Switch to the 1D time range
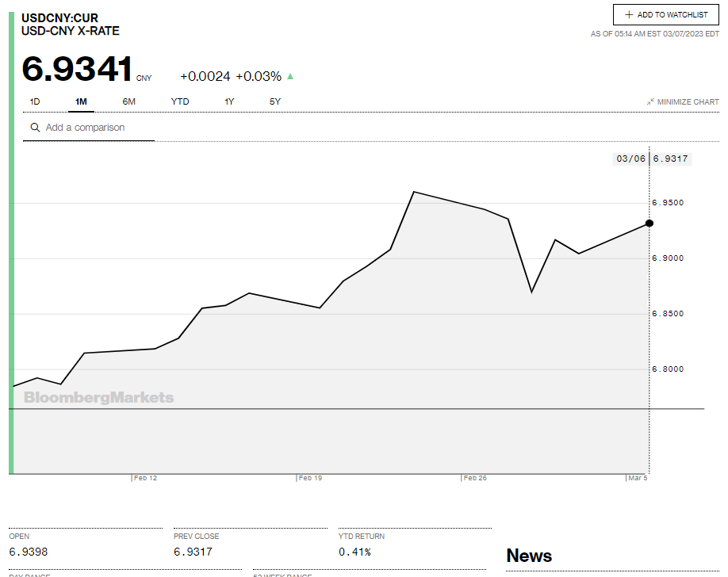The width and height of the screenshot is (728, 577). (35, 101)
